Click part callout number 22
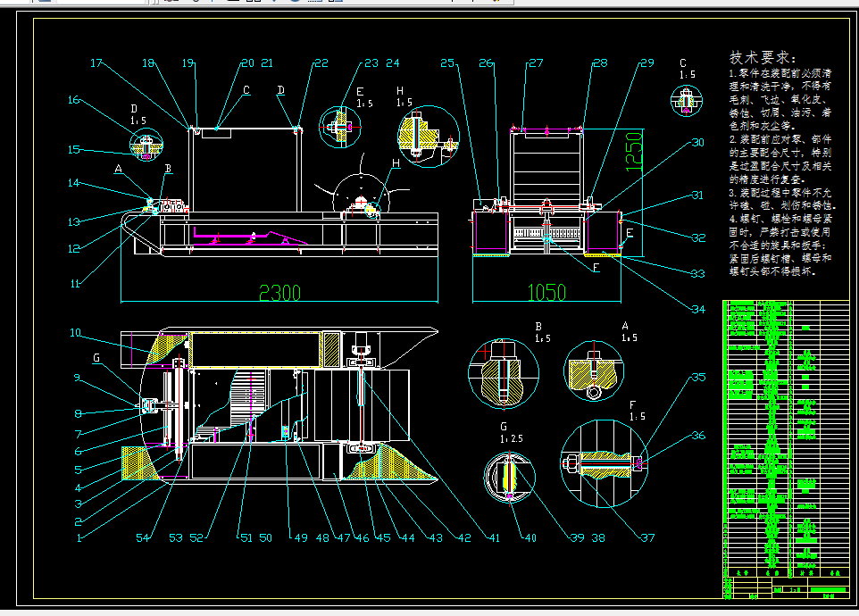This screenshot has height=616, width=859. [x=321, y=63]
